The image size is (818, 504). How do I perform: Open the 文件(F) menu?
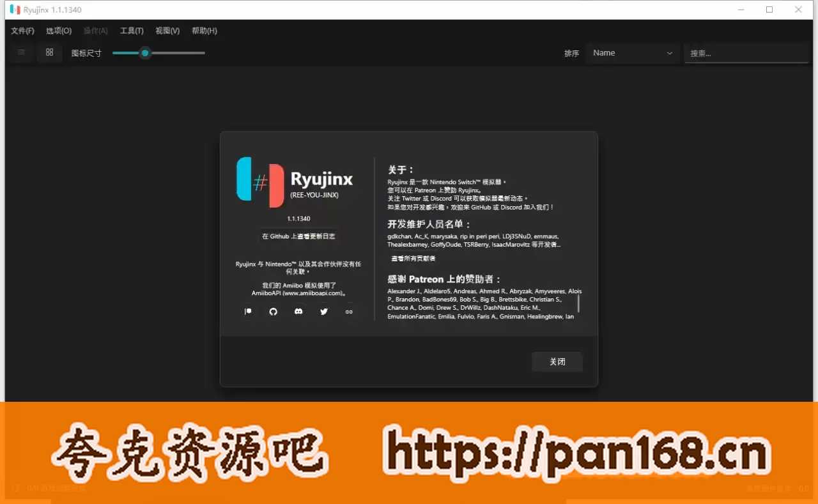[x=23, y=31]
